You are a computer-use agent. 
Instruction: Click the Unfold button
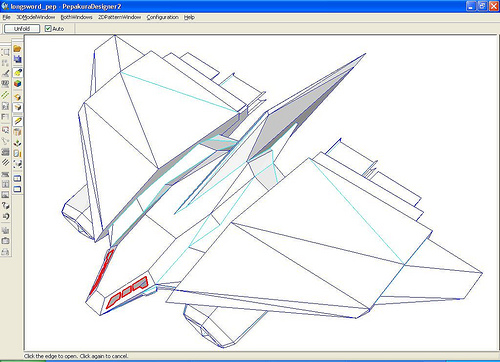(22, 29)
